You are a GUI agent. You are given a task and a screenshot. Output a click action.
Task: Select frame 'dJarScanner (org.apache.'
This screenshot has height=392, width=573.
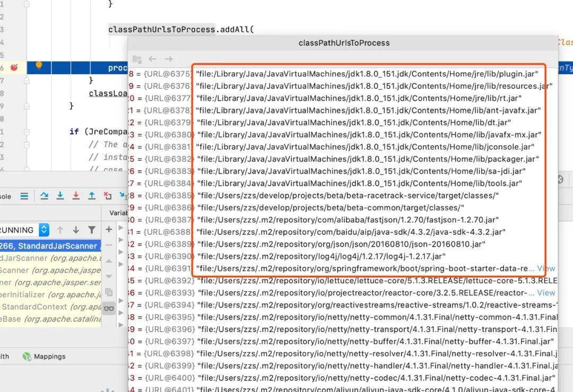(50, 258)
